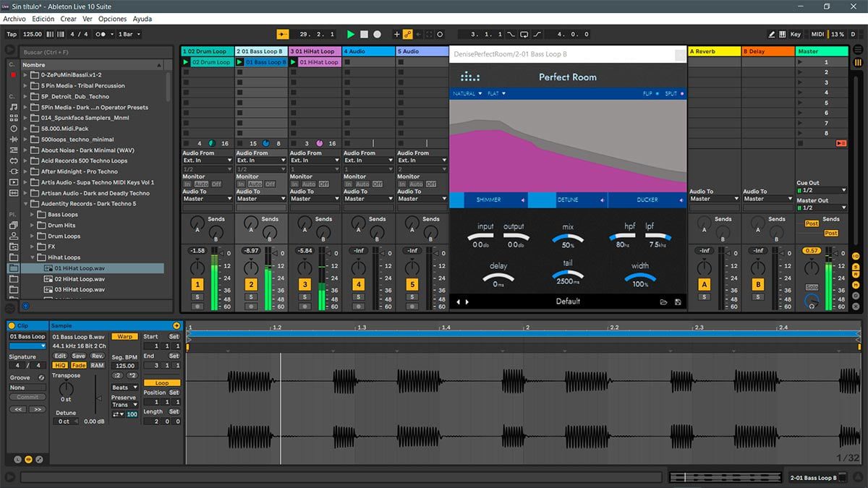This screenshot has width=868, height=488.
Task: Click the sample Save button
Action: (78, 356)
